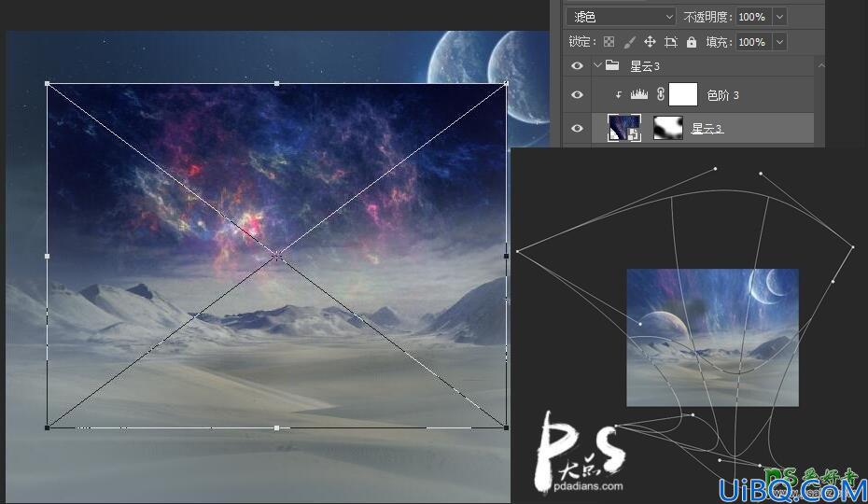Grab the right-middle transform handle
This screenshot has width=868, height=504.
(x=506, y=256)
